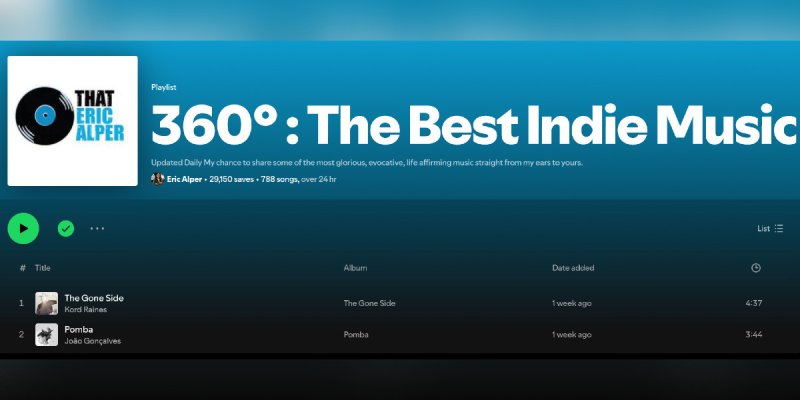800x400 pixels.
Task: Open the List view options dropdown
Action: [770, 229]
